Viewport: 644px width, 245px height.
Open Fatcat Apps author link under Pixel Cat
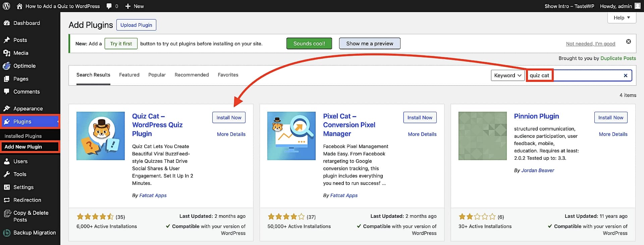point(344,195)
